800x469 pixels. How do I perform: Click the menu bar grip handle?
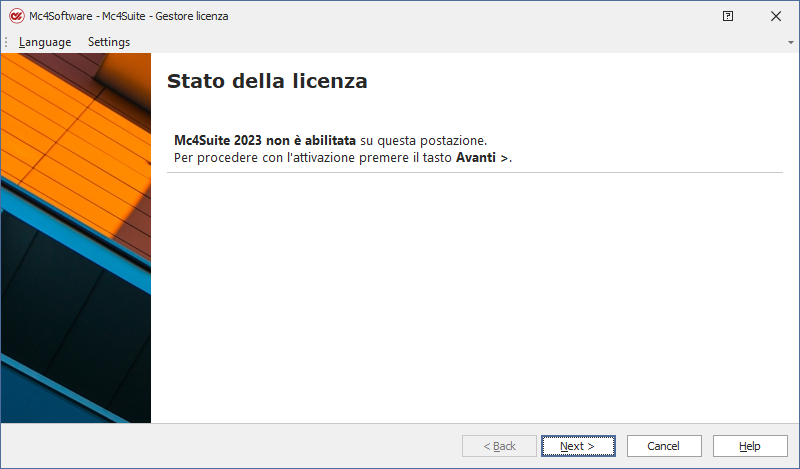(6, 42)
